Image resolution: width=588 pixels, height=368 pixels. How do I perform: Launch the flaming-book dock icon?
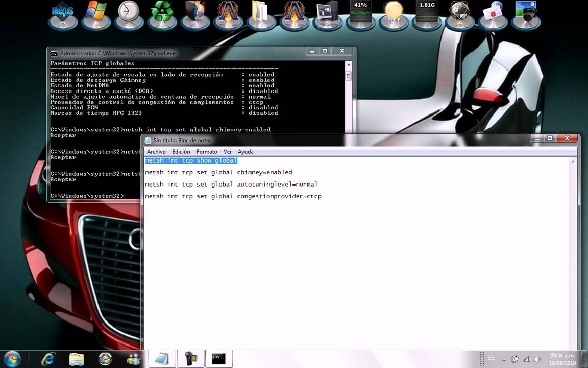[x=195, y=15]
